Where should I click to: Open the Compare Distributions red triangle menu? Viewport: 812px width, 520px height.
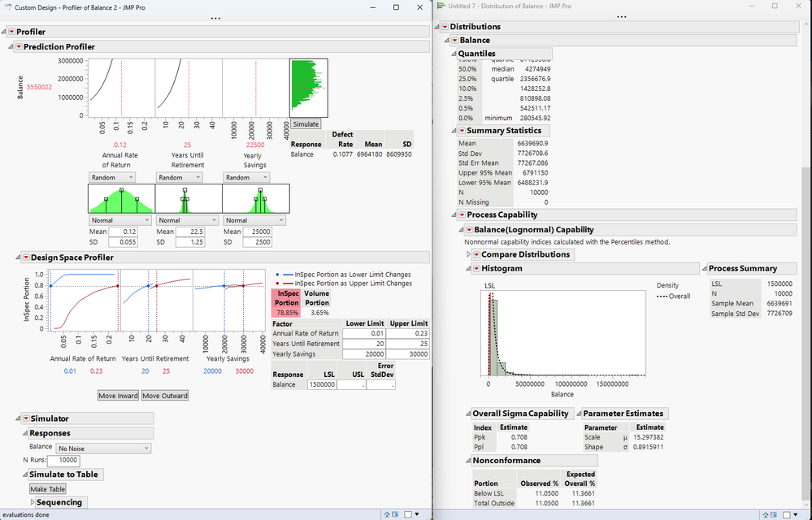pos(475,254)
